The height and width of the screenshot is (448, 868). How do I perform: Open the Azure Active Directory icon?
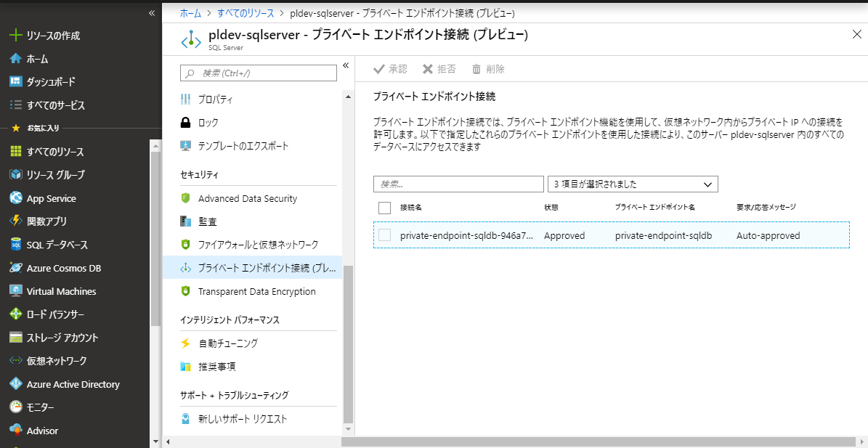pyautogui.click(x=15, y=384)
